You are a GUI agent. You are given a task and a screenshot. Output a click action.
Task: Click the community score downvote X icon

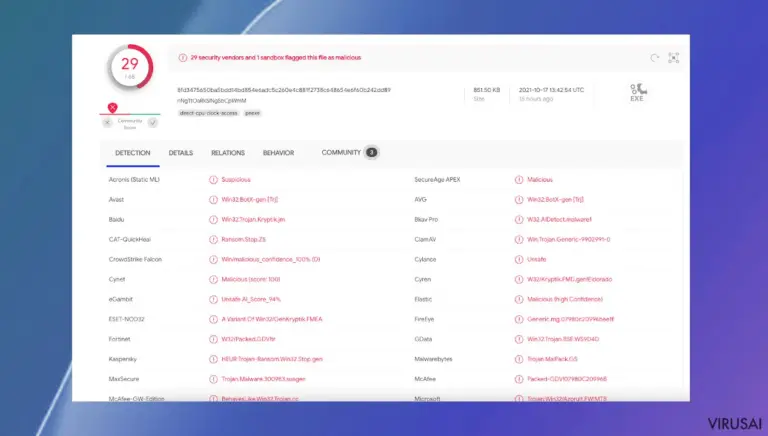107,122
